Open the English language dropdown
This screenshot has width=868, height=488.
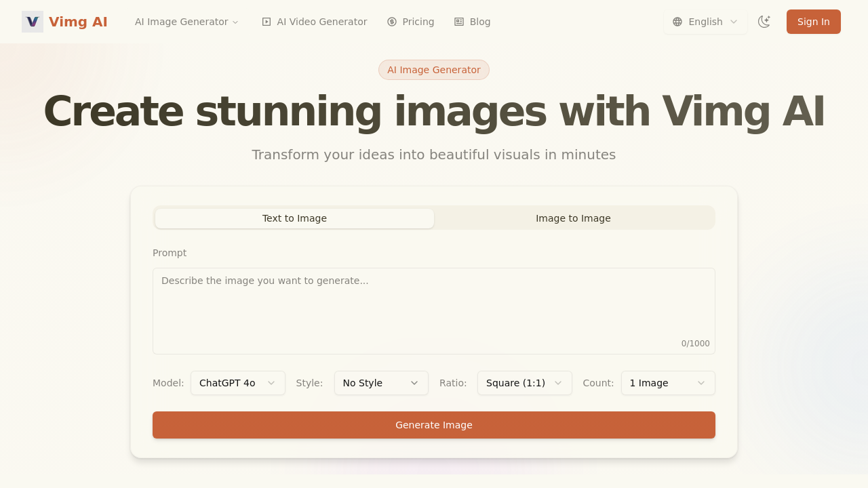(x=705, y=21)
